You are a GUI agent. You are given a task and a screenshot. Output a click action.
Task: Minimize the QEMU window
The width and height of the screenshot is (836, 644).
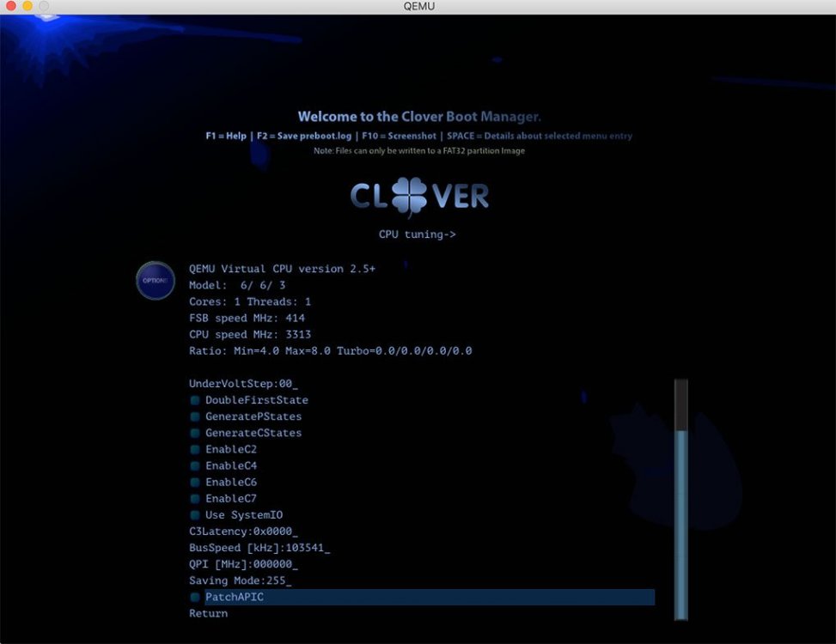point(27,6)
